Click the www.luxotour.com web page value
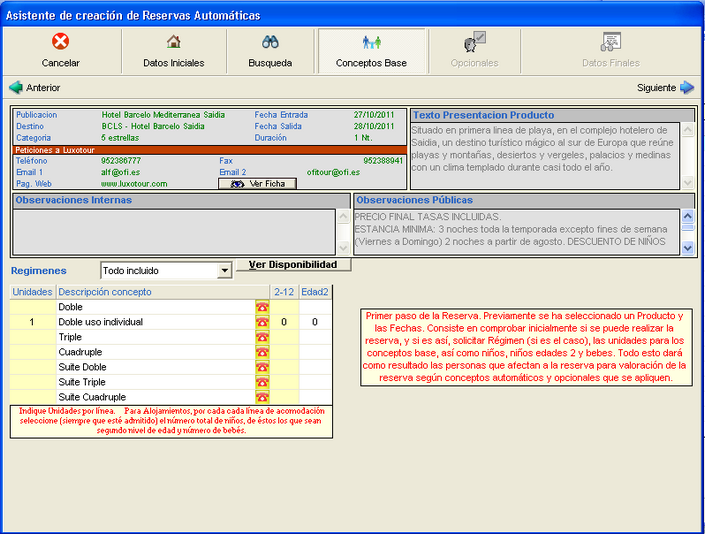705x534 pixels. click(x=134, y=184)
